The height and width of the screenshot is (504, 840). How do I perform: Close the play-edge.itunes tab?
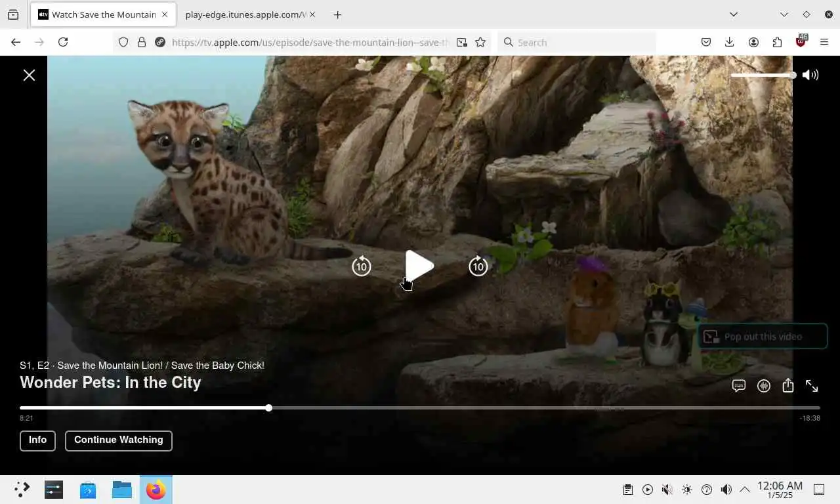coord(311,14)
